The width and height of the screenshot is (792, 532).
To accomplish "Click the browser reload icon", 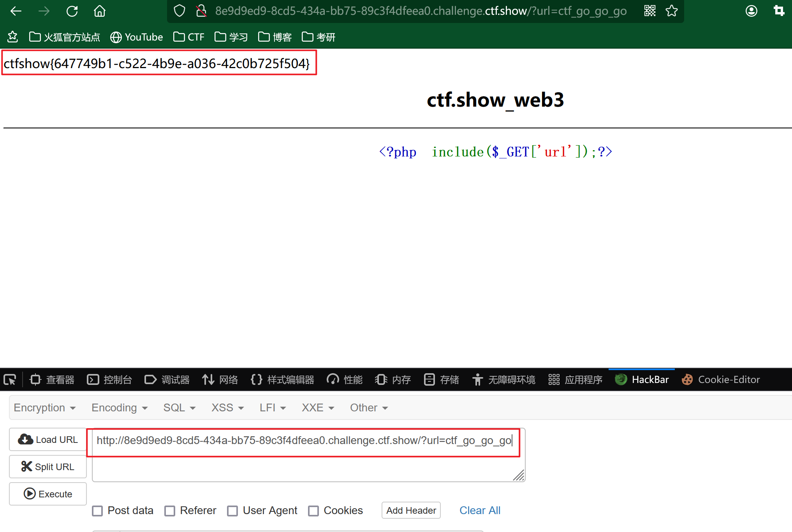I will tap(72, 11).
